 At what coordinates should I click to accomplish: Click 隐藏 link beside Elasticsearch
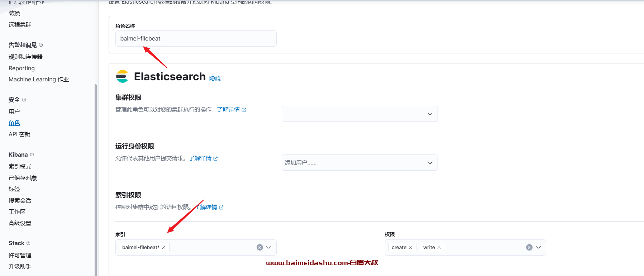215,78
